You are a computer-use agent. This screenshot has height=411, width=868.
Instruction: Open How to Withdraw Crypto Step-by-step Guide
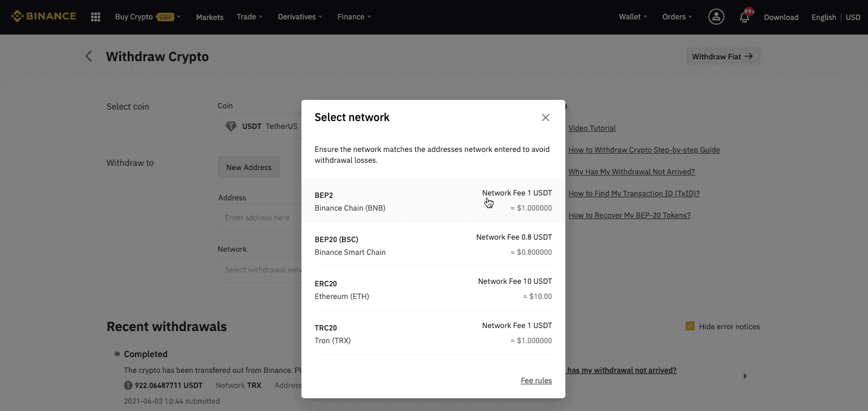[x=644, y=150]
